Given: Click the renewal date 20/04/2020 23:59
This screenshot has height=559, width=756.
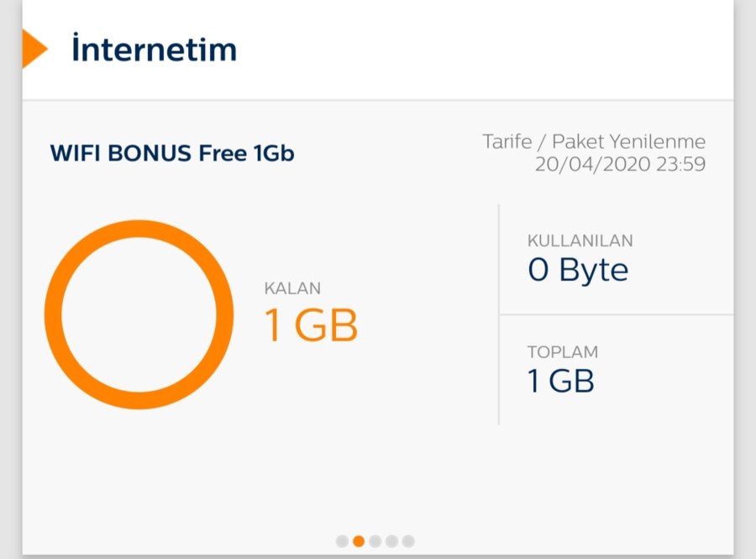Looking at the screenshot, I should pos(620,164).
